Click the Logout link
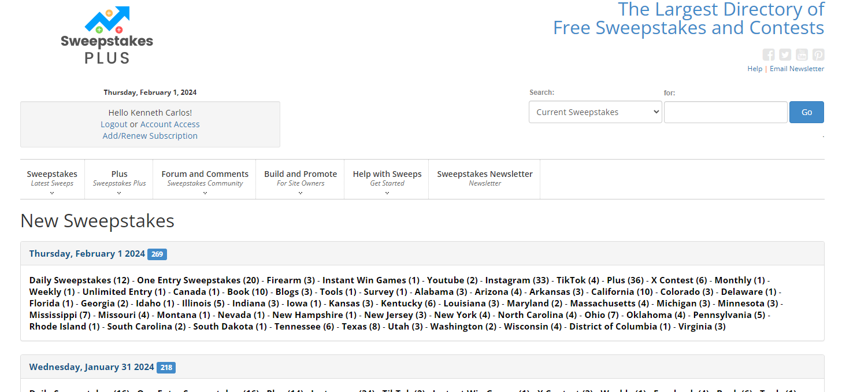The width and height of the screenshot is (868, 392). (x=114, y=124)
